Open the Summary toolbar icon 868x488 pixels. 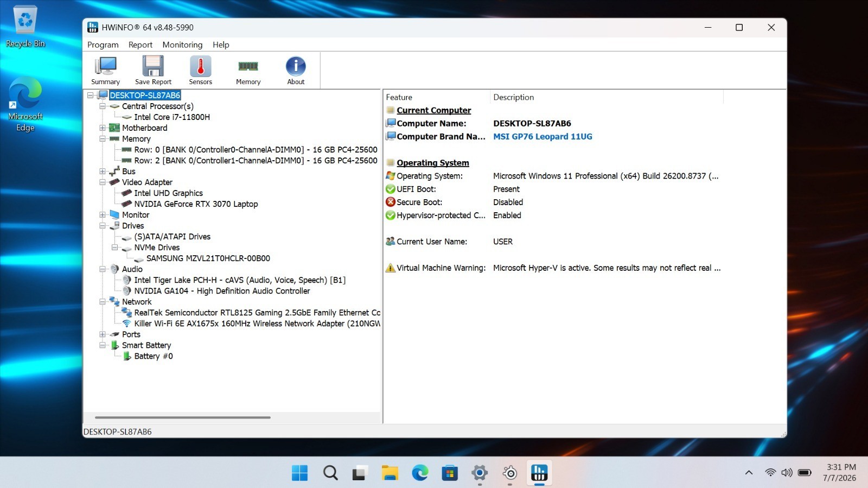(x=105, y=71)
